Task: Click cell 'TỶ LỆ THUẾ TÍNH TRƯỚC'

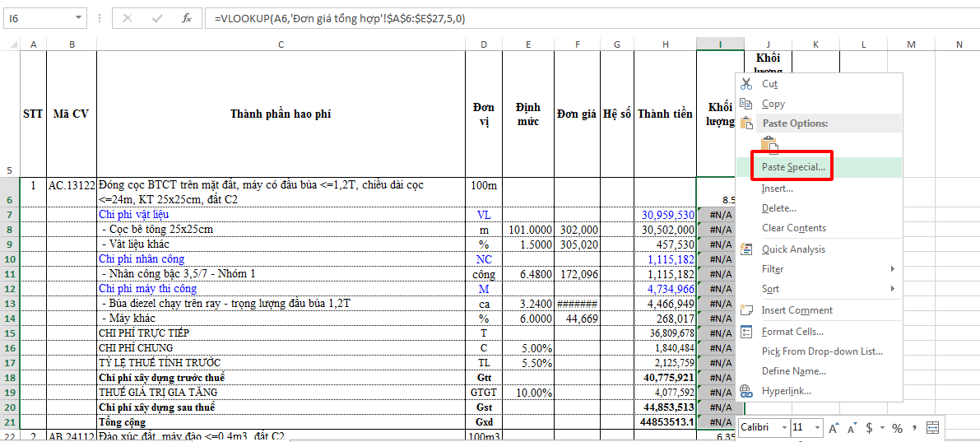Action: pos(281,363)
